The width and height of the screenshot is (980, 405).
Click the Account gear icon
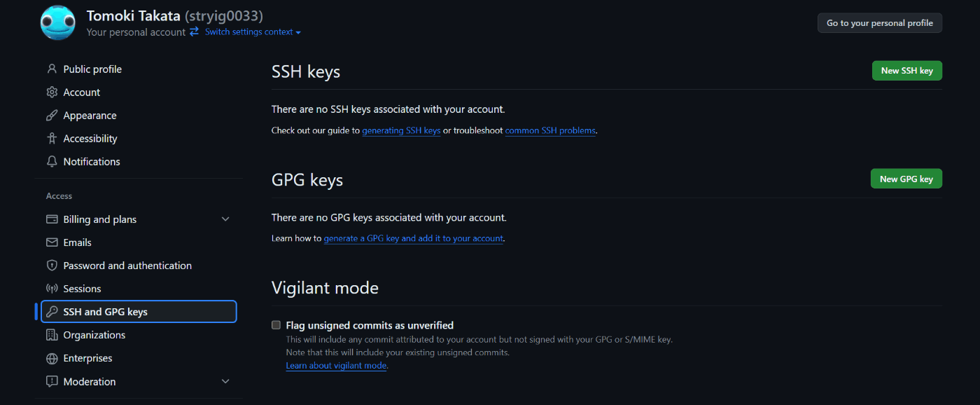click(52, 92)
